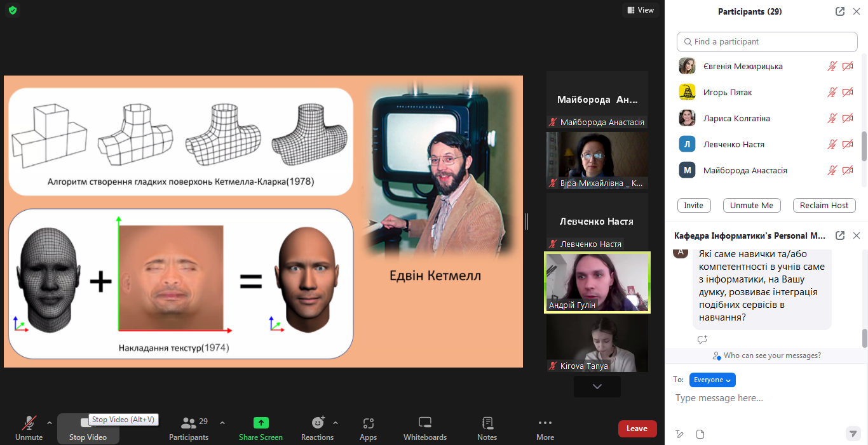This screenshot has width=868, height=445.
Task: Open the Apps toolbar button
Action: (x=368, y=428)
